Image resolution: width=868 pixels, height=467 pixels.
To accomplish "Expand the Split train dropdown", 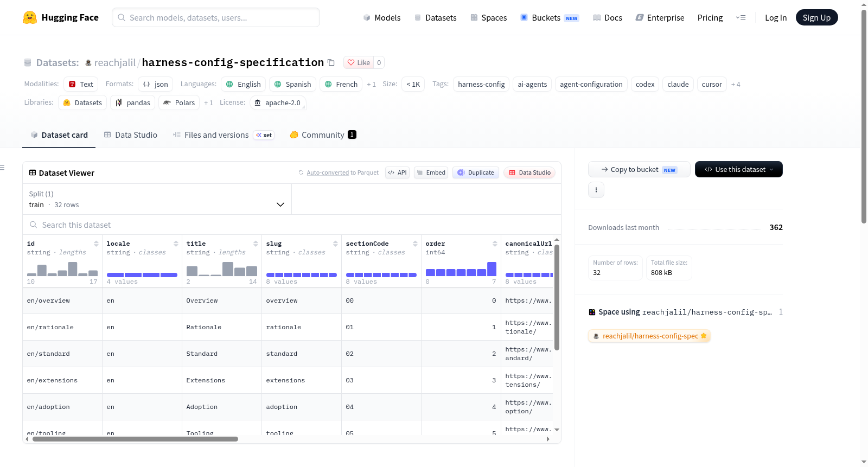I will click(x=157, y=199).
